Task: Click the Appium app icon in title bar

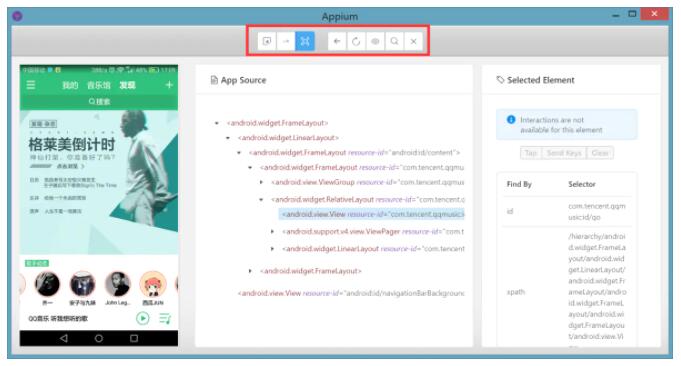Action: tap(17, 16)
